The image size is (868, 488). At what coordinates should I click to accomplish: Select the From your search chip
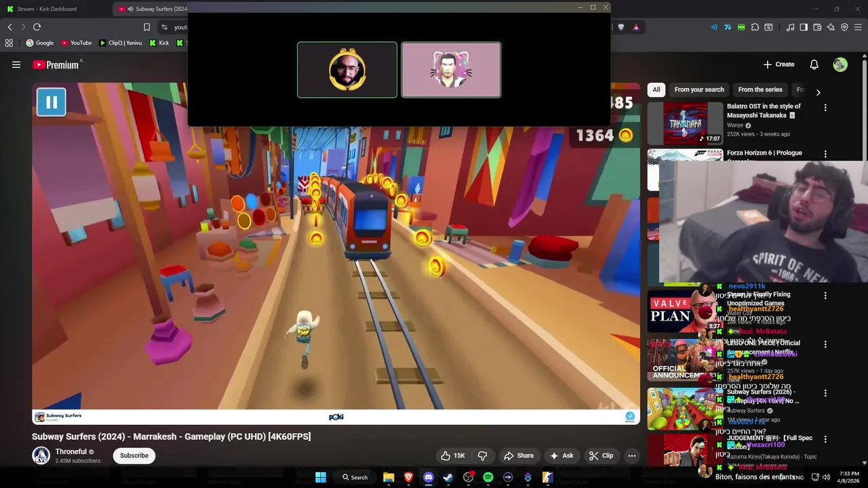pyautogui.click(x=699, y=89)
